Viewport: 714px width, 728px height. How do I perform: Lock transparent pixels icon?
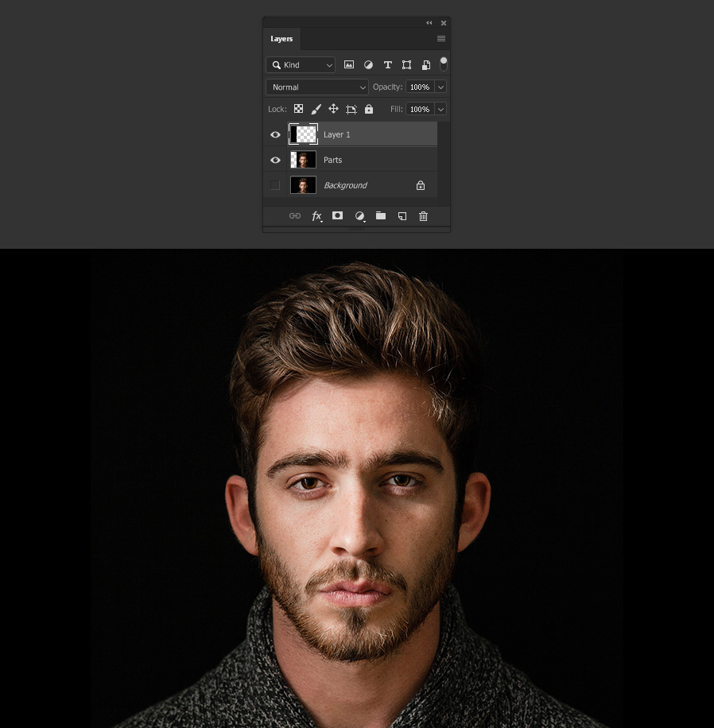click(x=298, y=109)
